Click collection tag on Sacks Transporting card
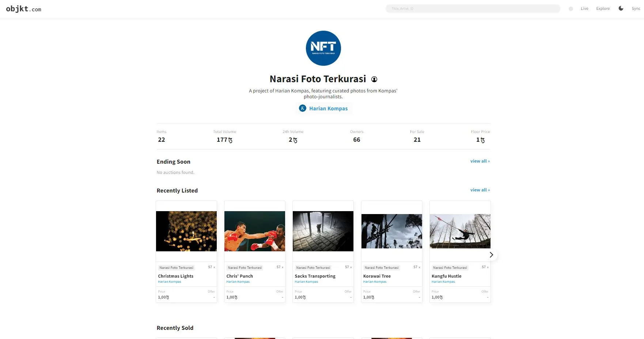Image resolution: width=644 pixels, height=339 pixels. point(313,268)
